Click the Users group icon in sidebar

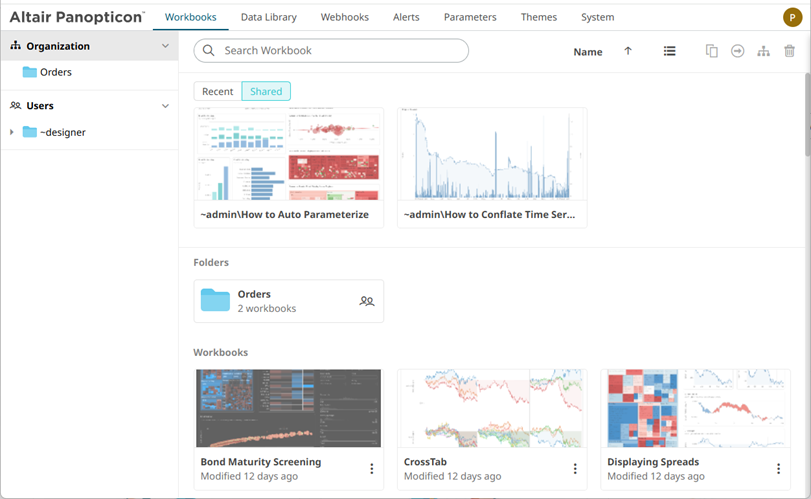point(16,105)
